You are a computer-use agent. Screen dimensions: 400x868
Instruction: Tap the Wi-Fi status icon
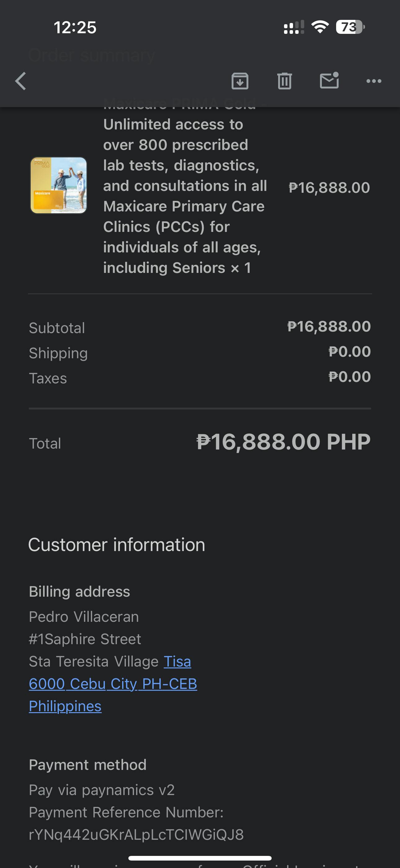(x=320, y=27)
